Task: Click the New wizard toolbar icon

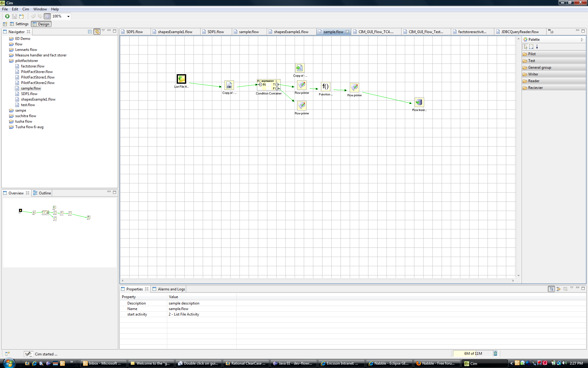Action: (x=21, y=16)
